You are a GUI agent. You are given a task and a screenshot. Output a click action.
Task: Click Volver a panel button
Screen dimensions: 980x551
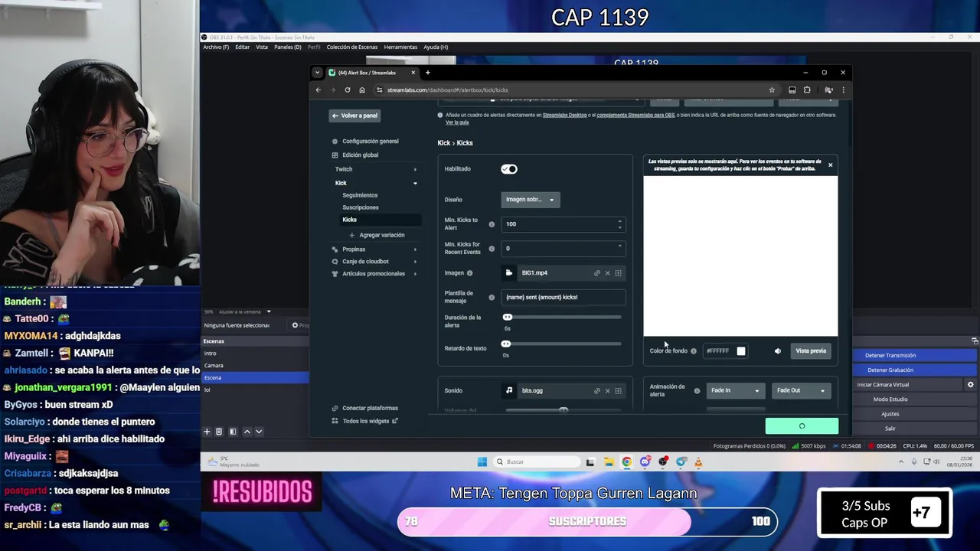tap(355, 116)
